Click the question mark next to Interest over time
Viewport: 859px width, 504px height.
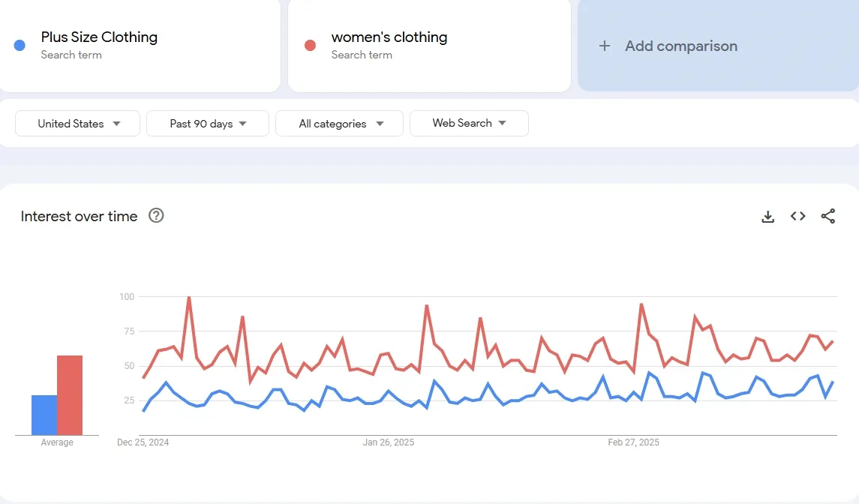point(156,216)
